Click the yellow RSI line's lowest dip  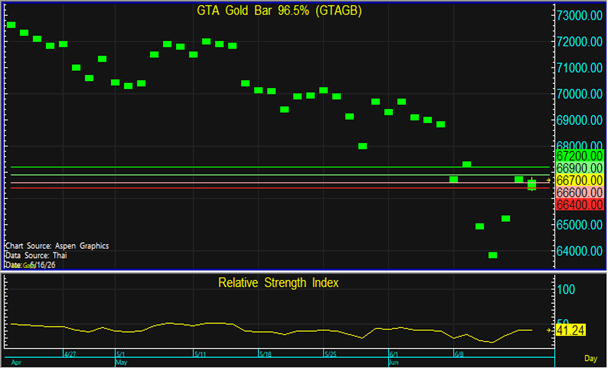pyautogui.click(x=492, y=342)
